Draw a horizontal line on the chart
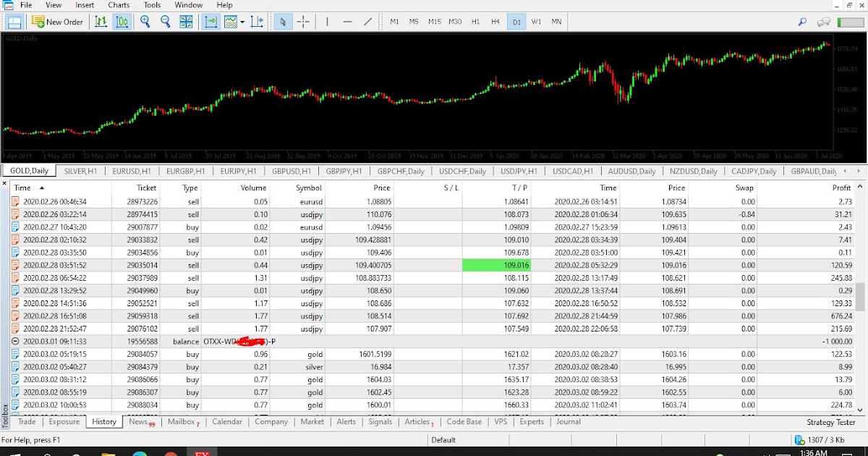This screenshot has width=868, height=456. pos(348,22)
